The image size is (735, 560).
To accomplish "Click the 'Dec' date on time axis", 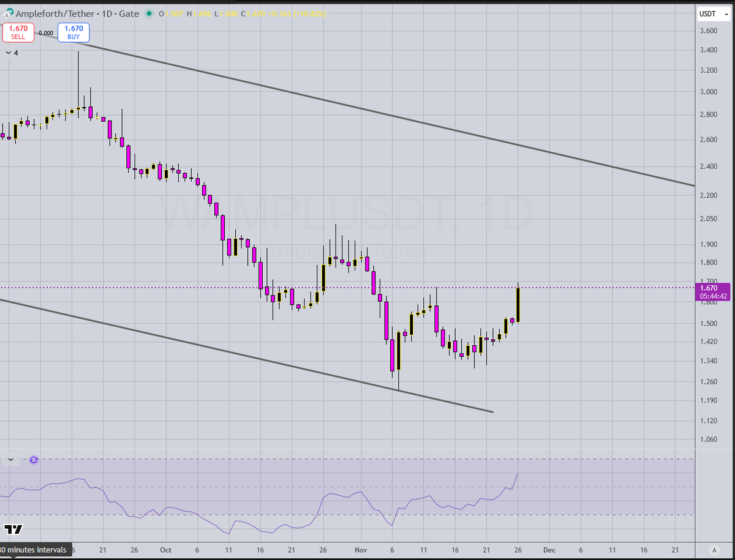I will click(549, 550).
